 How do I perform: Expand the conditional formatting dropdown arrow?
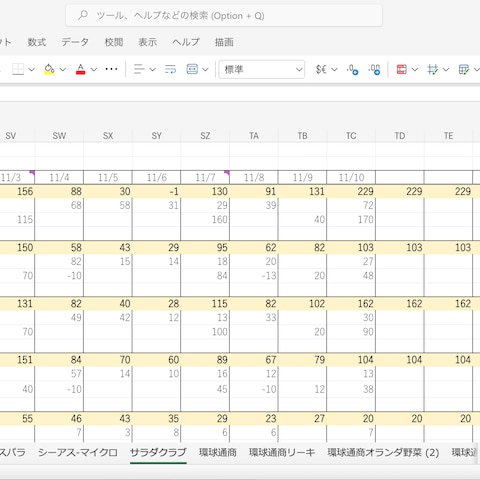click(x=415, y=69)
